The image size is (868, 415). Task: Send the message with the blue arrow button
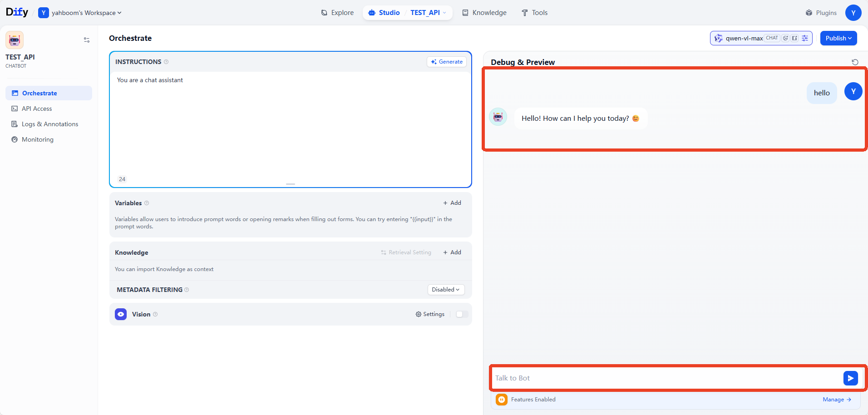(850, 378)
